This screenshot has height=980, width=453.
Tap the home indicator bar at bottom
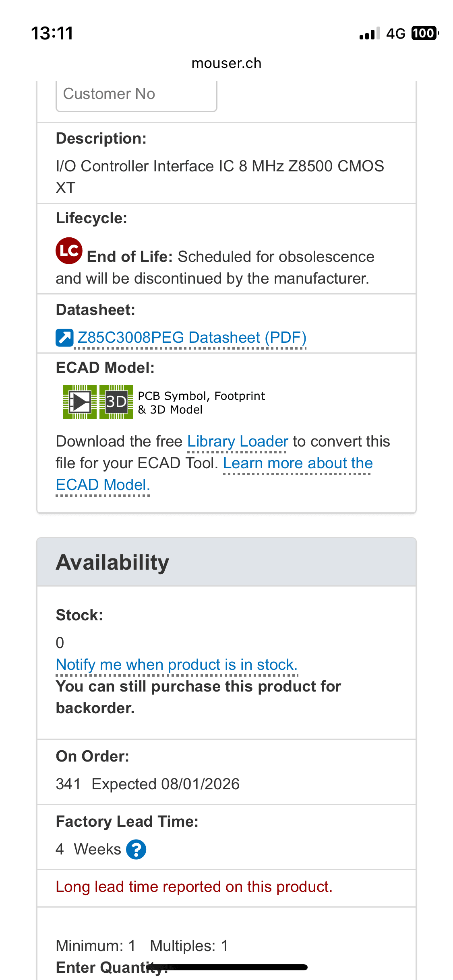tap(226, 967)
